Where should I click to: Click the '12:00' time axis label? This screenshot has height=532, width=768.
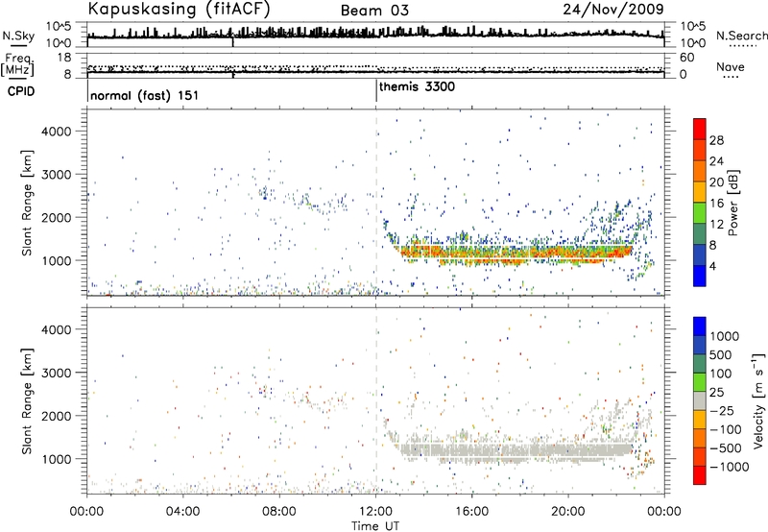(x=376, y=512)
